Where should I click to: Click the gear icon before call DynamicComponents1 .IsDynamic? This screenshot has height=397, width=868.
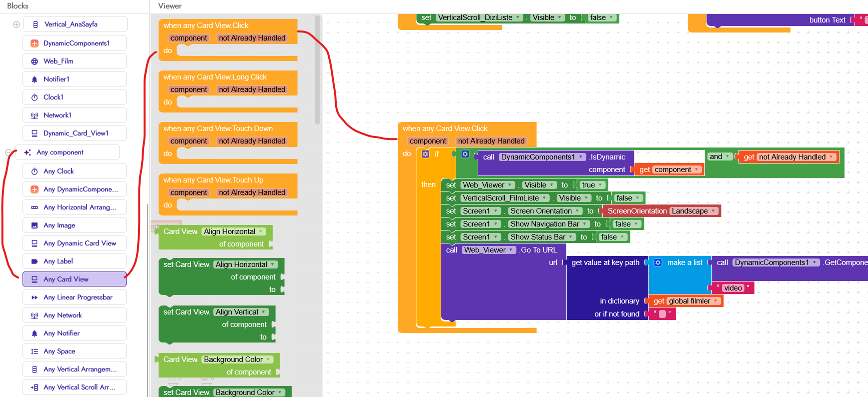465,154
